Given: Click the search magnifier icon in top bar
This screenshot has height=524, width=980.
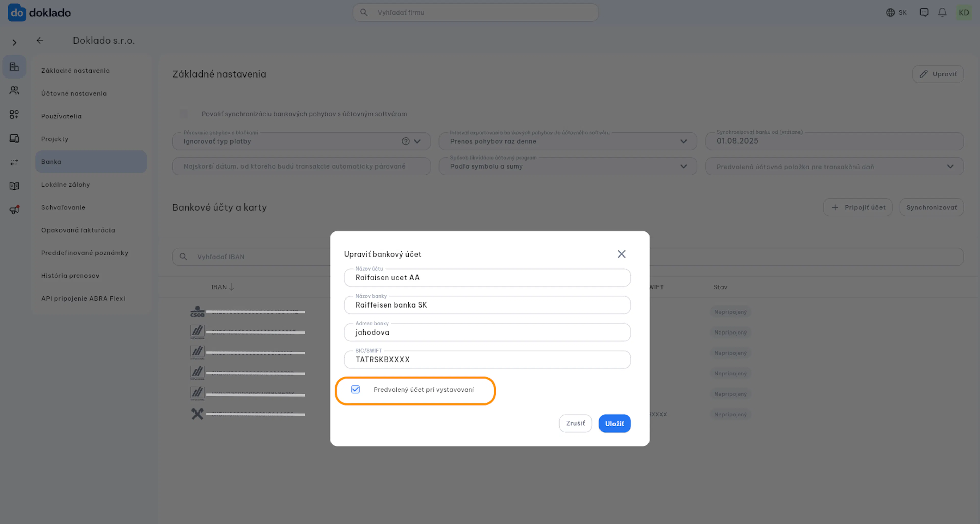Looking at the screenshot, I should (364, 12).
